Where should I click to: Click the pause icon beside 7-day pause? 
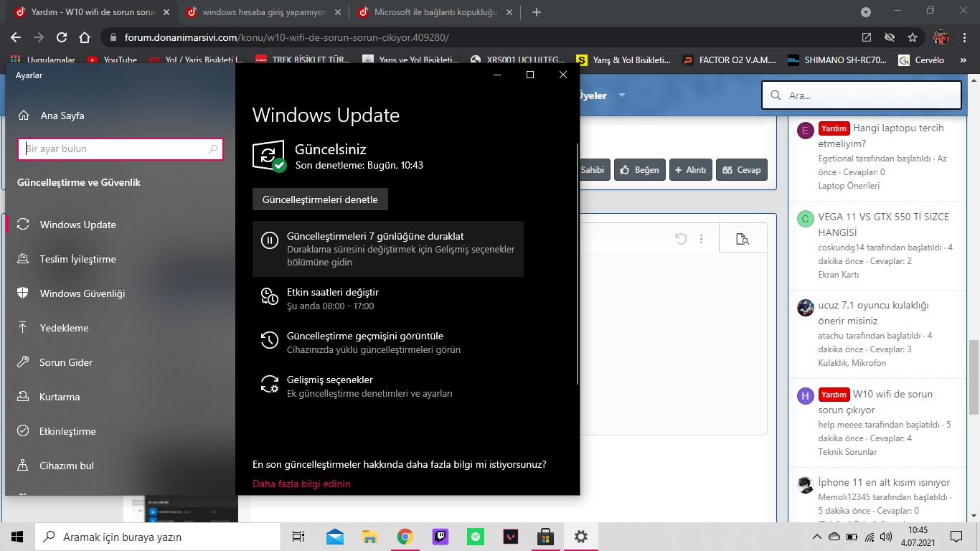point(269,240)
